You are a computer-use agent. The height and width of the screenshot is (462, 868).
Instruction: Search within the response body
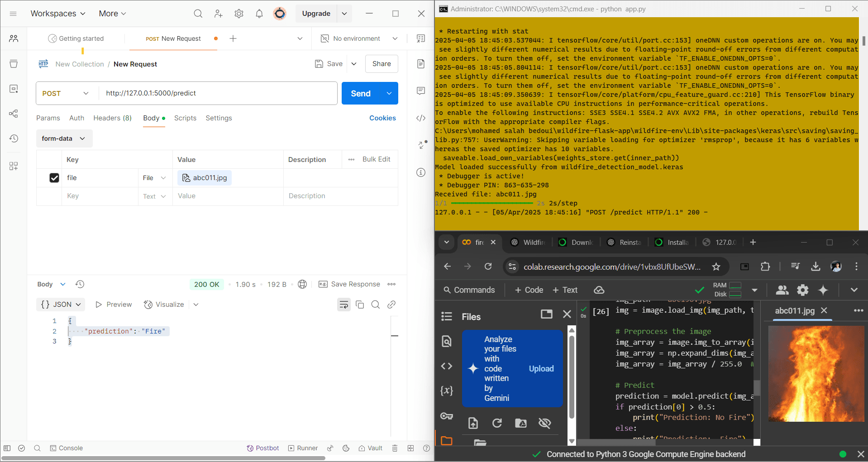click(376, 305)
